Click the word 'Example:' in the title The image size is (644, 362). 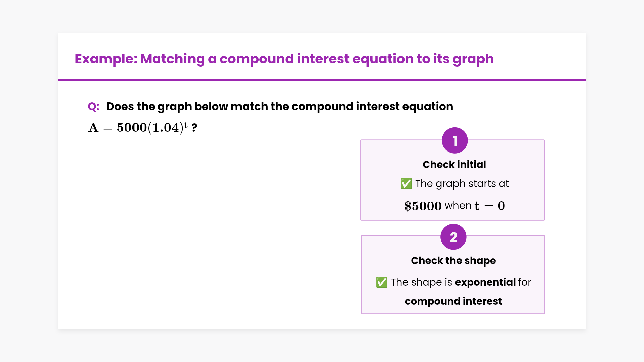[x=106, y=59]
